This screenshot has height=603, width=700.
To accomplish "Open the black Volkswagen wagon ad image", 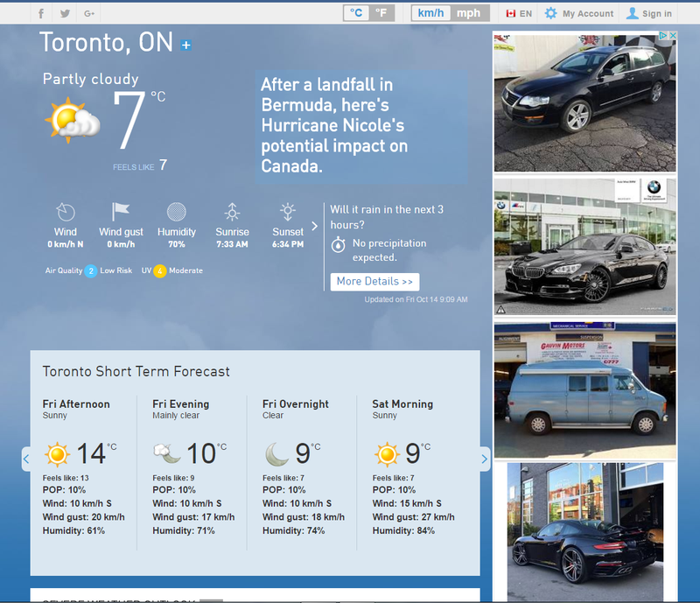I will [584, 103].
